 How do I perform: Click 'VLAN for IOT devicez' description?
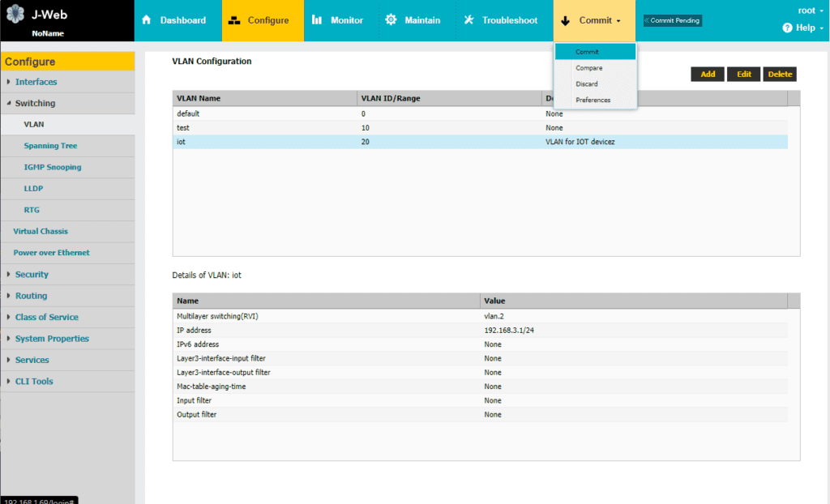pyautogui.click(x=580, y=142)
